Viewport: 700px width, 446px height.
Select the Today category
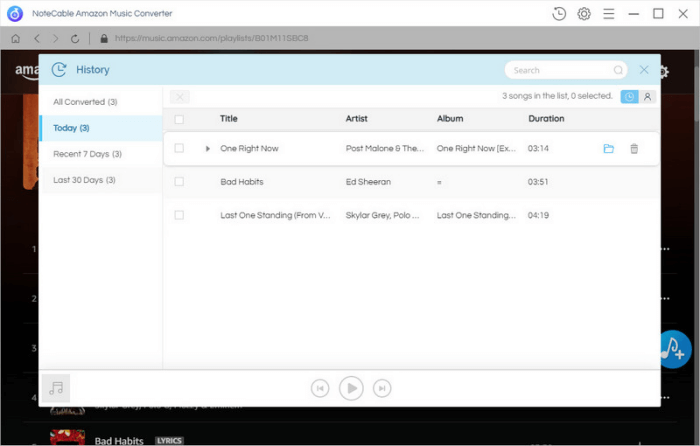tap(101, 128)
